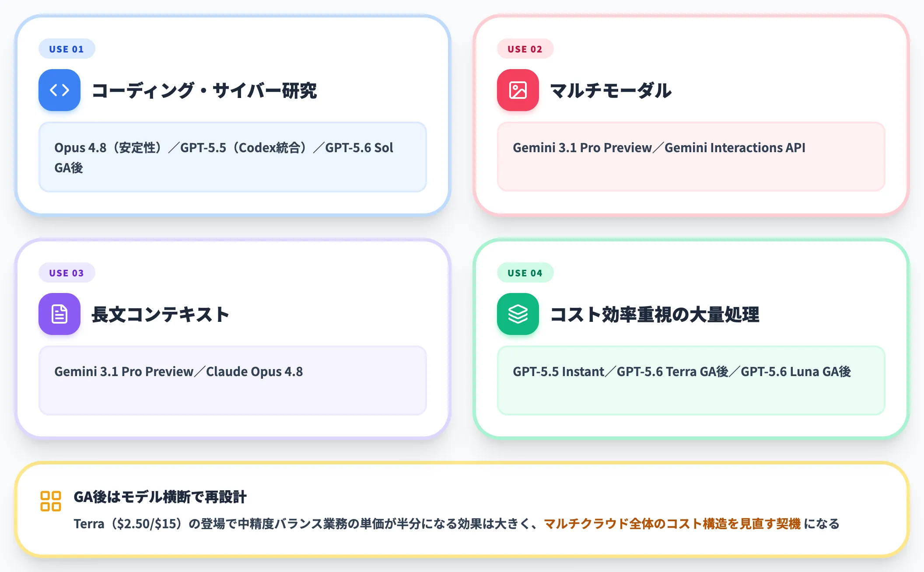Click the green layers stack icon
The image size is (924, 572).
518,314
